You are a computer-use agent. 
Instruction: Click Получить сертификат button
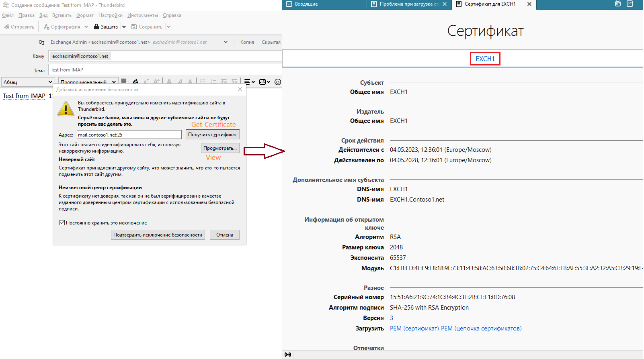(213, 135)
